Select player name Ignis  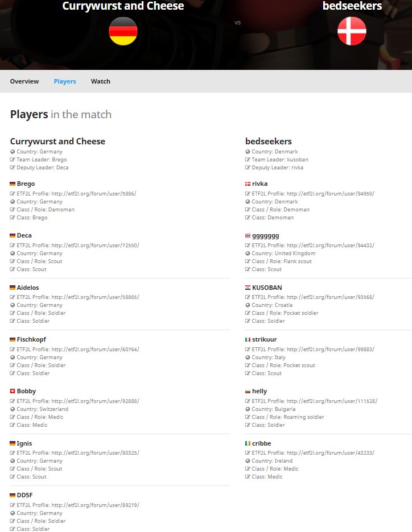(x=24, y=443)
